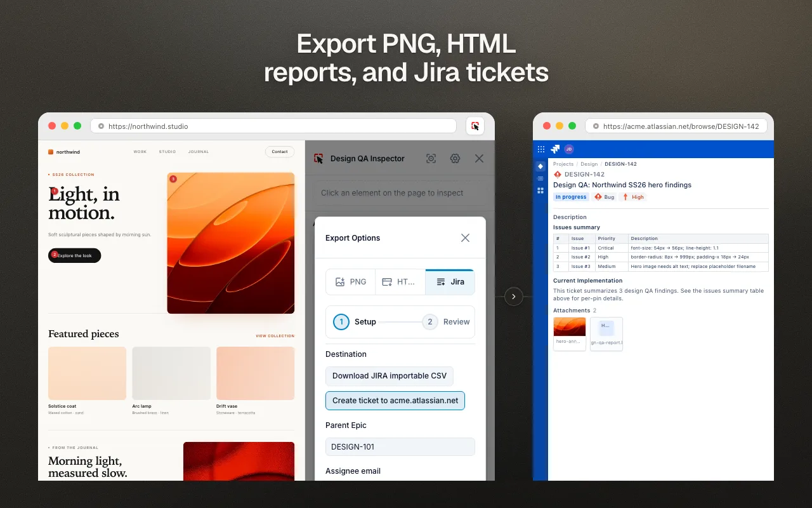
Task: Click the Solstice coat product image
Action: [x=87, y=373]
